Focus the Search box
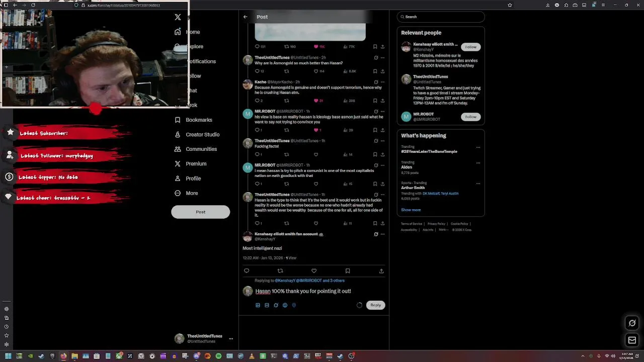The height and width of the screenshot is (362, 644). [441, 17]
